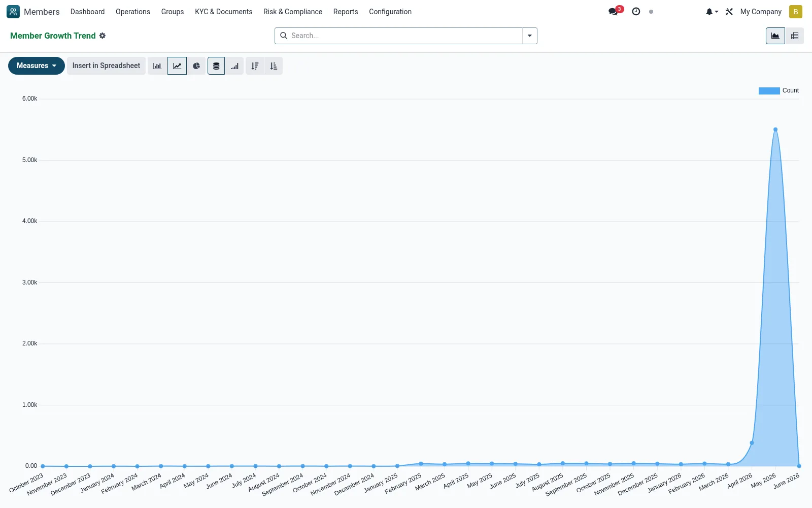Viewport: 812px width, 508px height.
Task: Click the May 2026 peak data point
Action: click(x=775, y=130)
